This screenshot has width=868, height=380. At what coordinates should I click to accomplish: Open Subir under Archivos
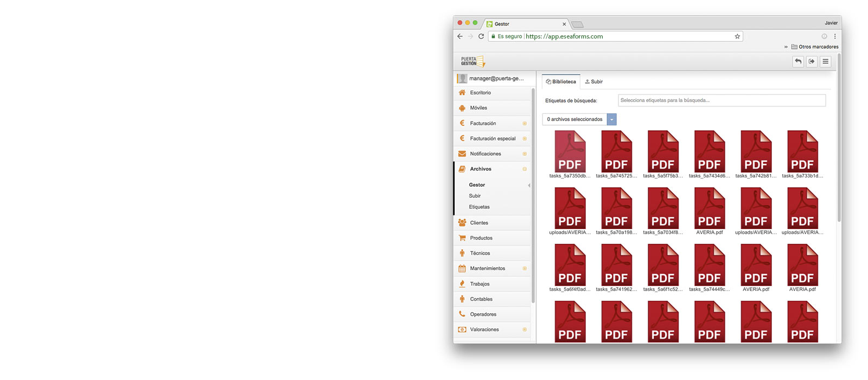click(475, 196)
